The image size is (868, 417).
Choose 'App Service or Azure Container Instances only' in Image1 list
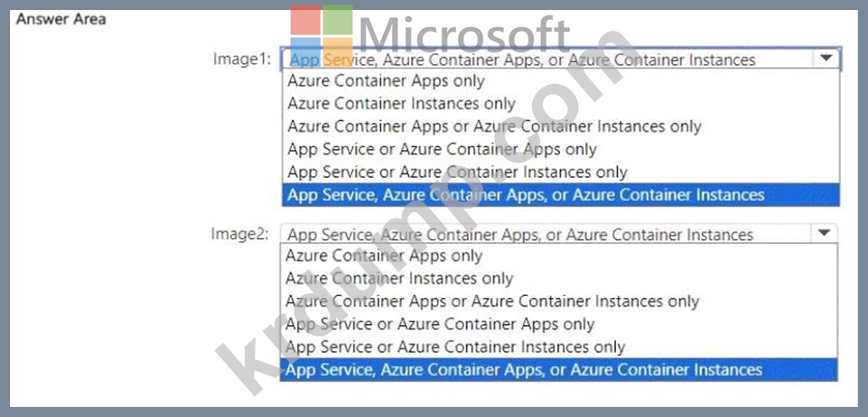point(457,171)
